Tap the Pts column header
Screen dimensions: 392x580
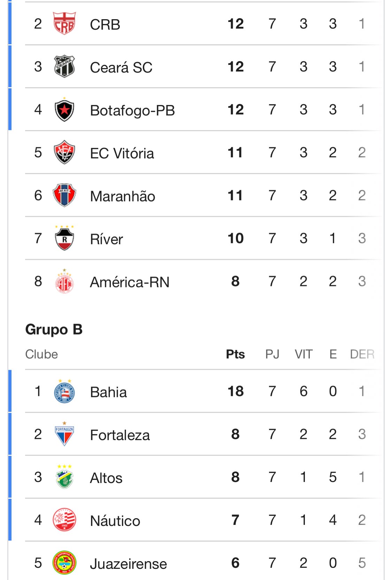pyautogui.click(x=235, y=354)
